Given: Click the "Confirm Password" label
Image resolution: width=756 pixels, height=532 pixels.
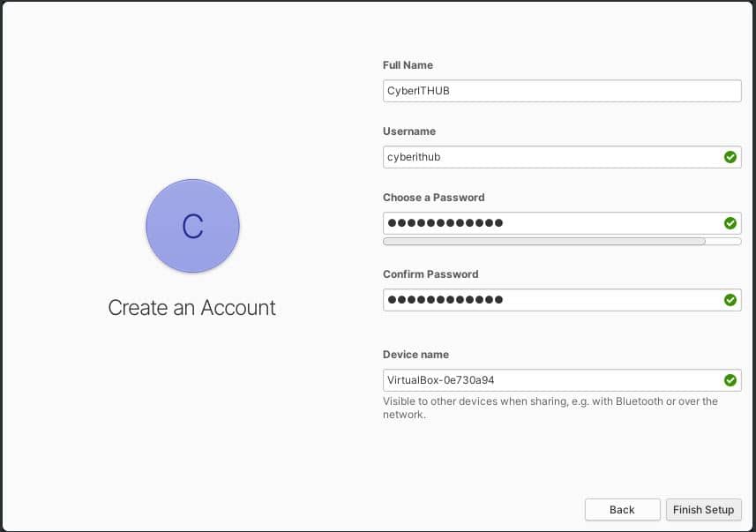Looking at the screenshot, I should 430,274.
